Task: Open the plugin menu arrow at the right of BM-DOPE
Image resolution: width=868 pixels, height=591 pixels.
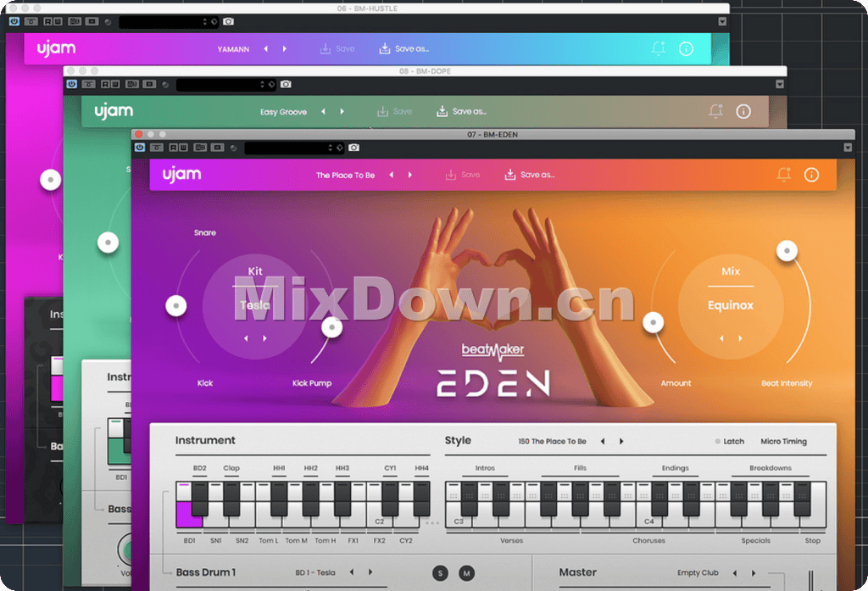Action: [x=780, y=84]
